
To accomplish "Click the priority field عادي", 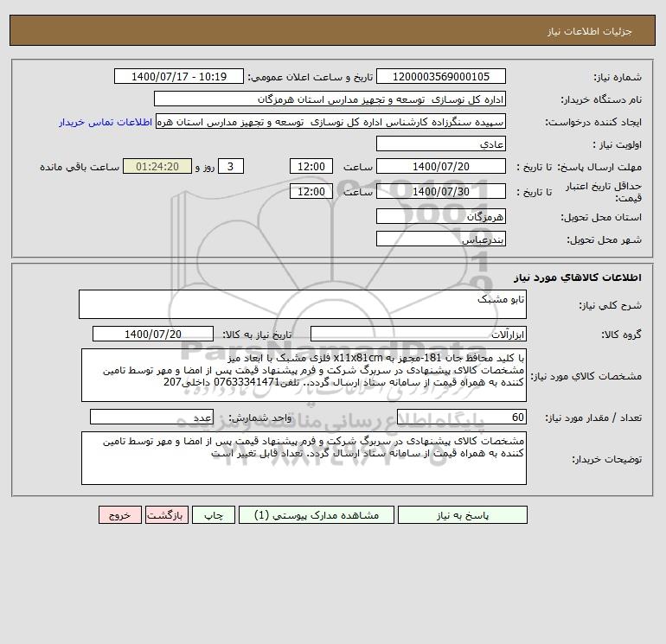I will (x=441, y=143).
